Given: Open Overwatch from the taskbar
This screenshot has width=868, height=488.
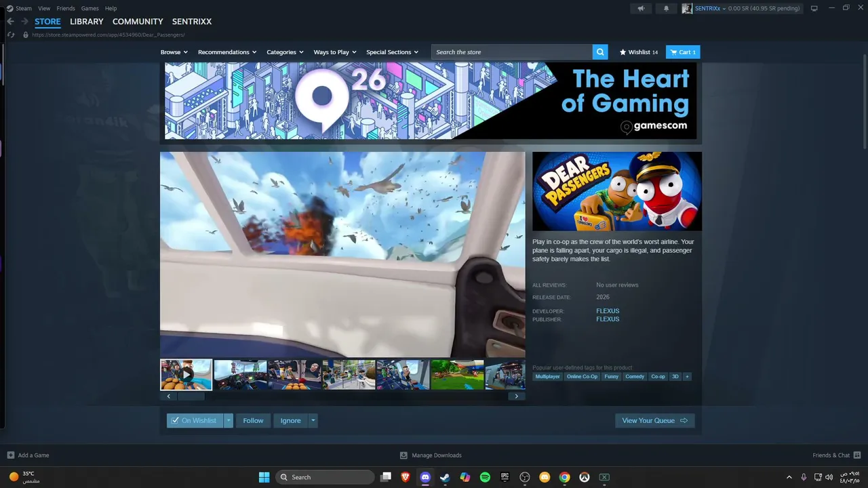Looking at the screenshot, I should (584, 477).
